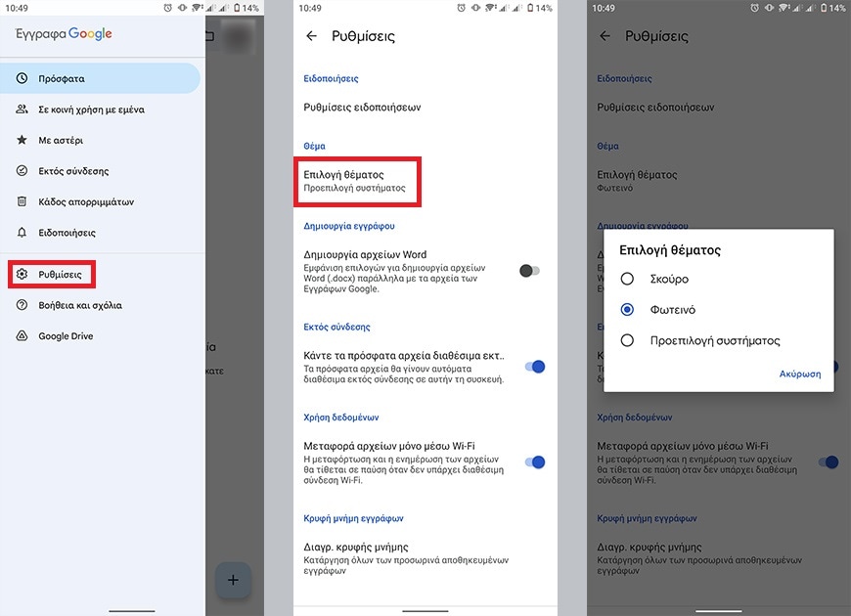The image size is (851, 616).
Task: Open Εκτός σύνδεσης via the offline icon
Action: pos(22,171)
